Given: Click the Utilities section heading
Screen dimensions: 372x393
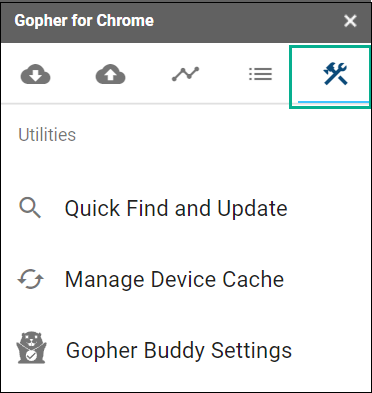Looking at the screenshot, I should coord(47,135).
